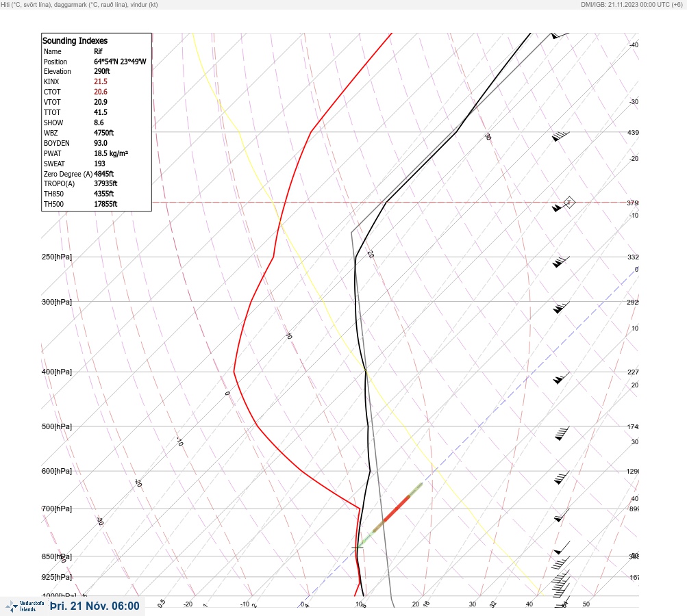Click the 300[hPa] pressure label
Image resolution: width=687 pixels, height=616 pixels.
(57, 302)
